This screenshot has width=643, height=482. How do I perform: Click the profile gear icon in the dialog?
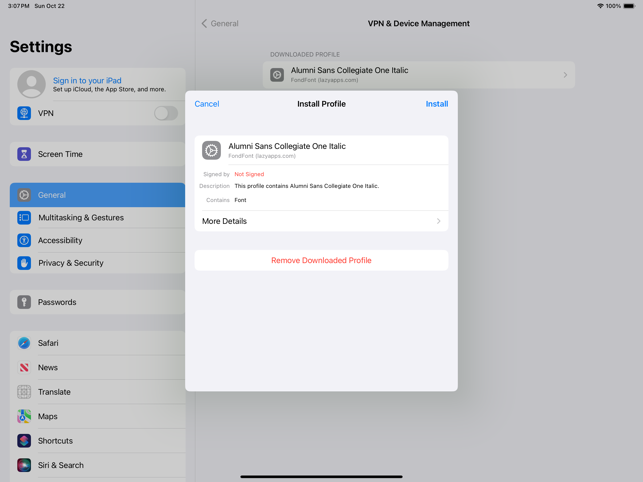(212, 150)
